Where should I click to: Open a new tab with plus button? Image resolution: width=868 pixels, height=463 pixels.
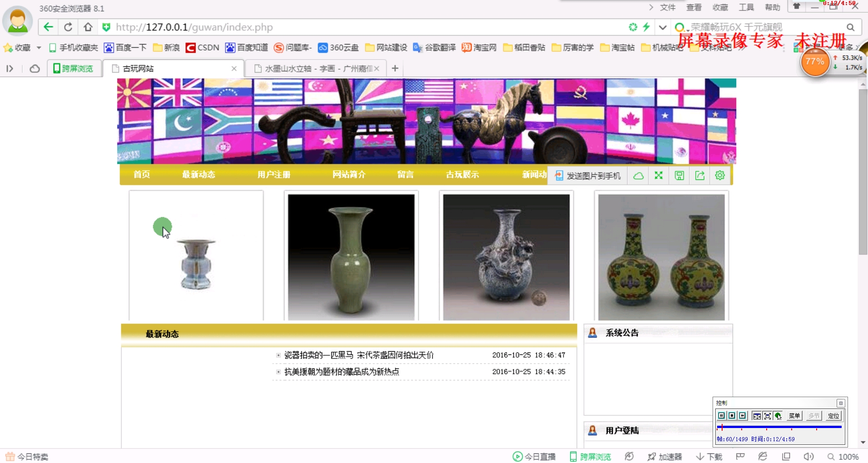tap(395, 69)
